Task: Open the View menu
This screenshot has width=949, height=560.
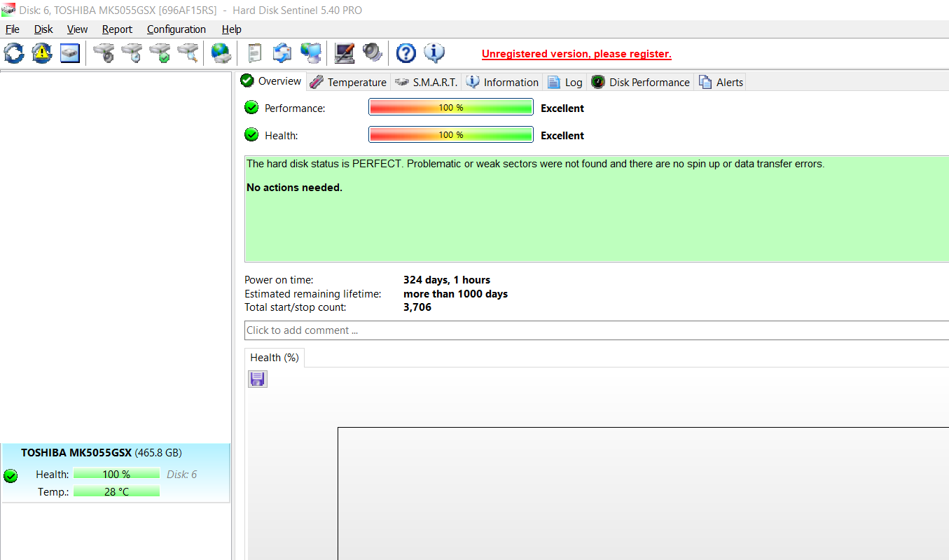Action: pyautogui.click(x=77, y=29)
